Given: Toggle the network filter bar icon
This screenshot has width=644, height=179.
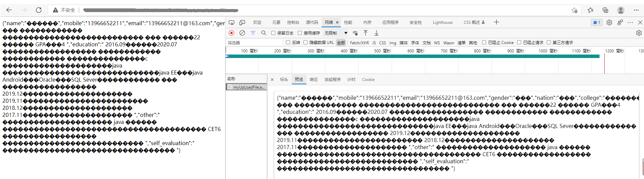Looking at the screenshot, I should point(253,33).
